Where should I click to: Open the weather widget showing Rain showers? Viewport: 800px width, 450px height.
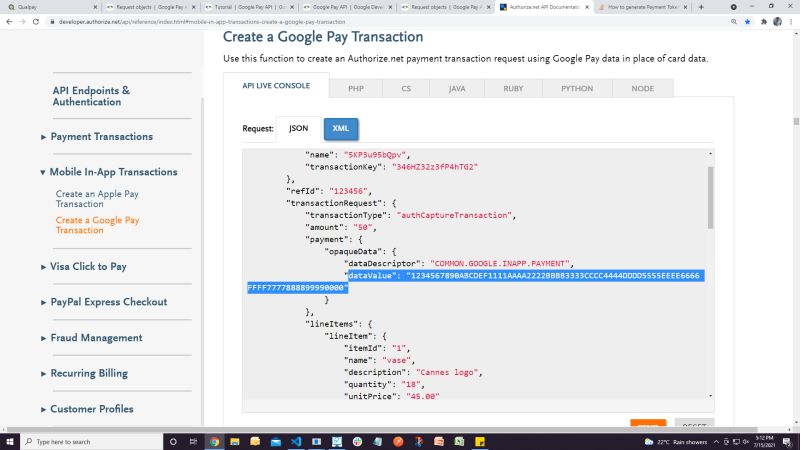(x=676, y=442)
